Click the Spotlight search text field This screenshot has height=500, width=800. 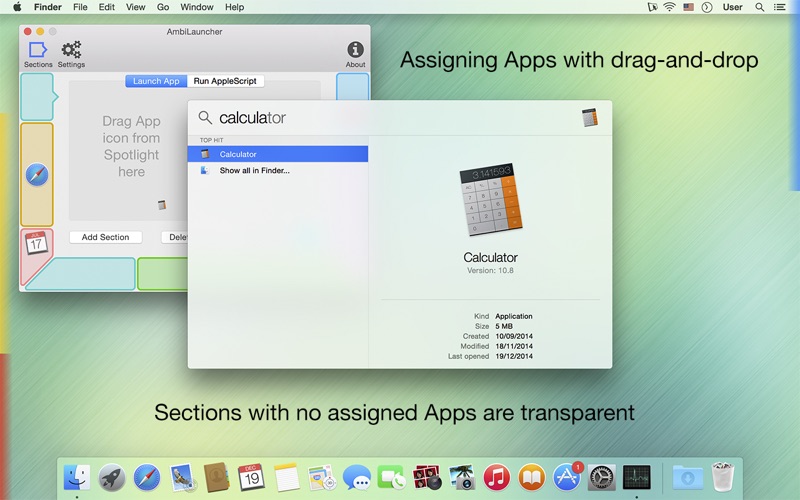390,118
